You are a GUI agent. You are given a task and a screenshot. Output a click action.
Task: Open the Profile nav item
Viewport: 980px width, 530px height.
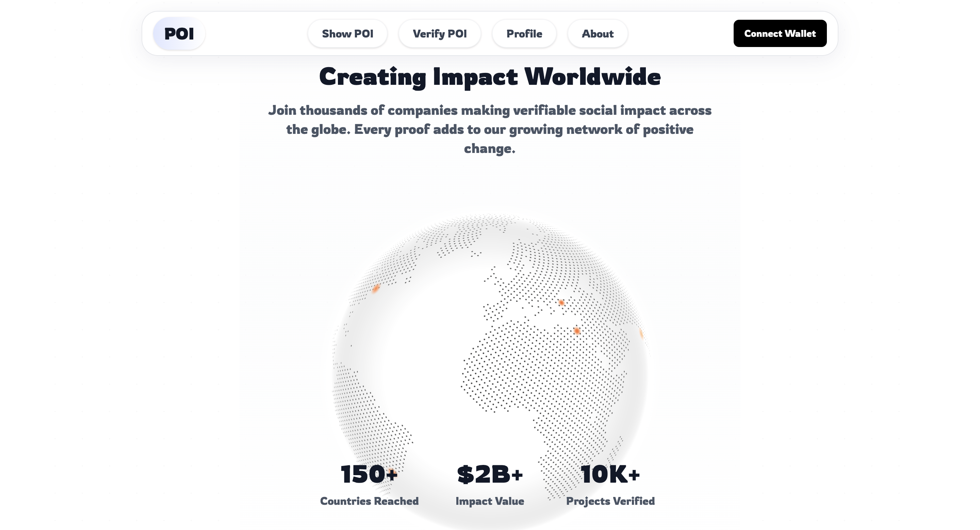coord(524,33)
